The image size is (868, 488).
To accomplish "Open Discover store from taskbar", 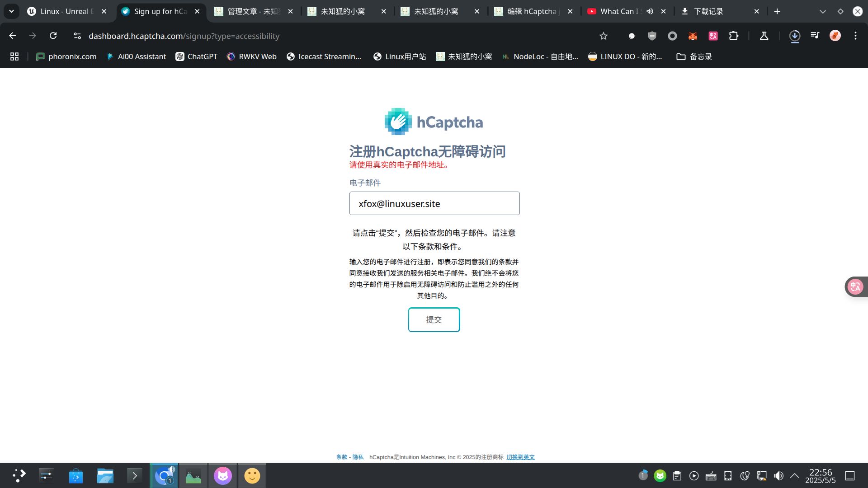I will click(x=76, y=475).
